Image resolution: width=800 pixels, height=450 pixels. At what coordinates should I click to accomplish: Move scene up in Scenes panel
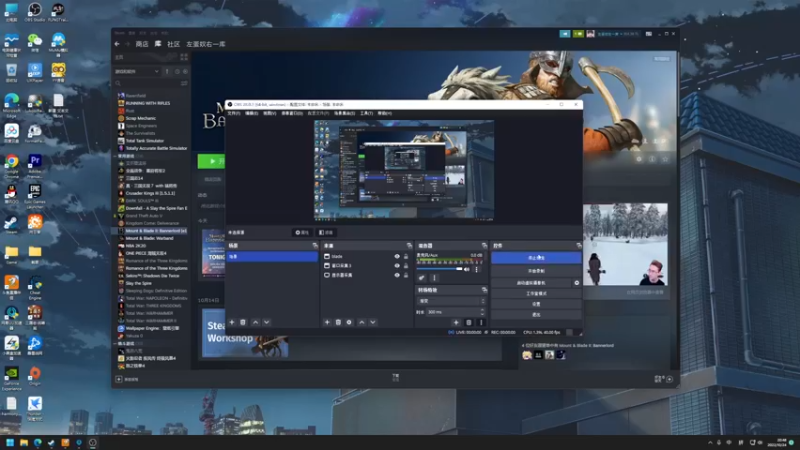pos(256,322)
